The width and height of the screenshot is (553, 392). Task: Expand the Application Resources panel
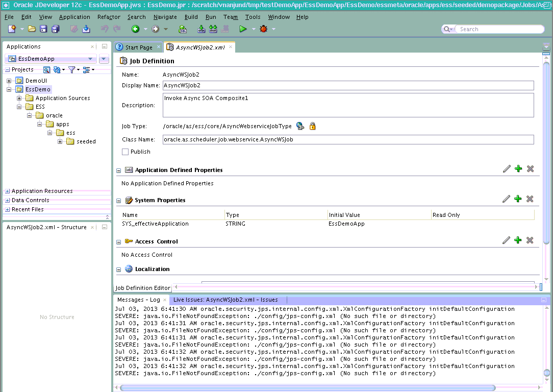pos(8,191)
